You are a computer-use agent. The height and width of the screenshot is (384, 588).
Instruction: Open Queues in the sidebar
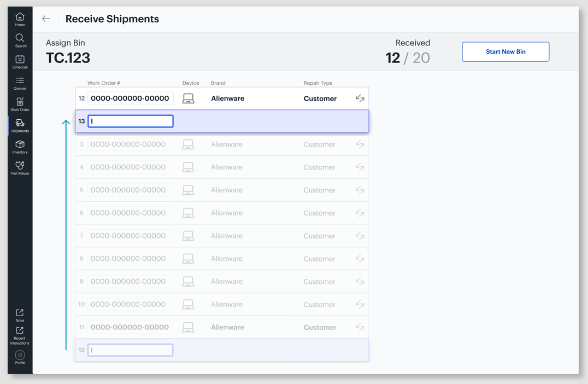20,83
